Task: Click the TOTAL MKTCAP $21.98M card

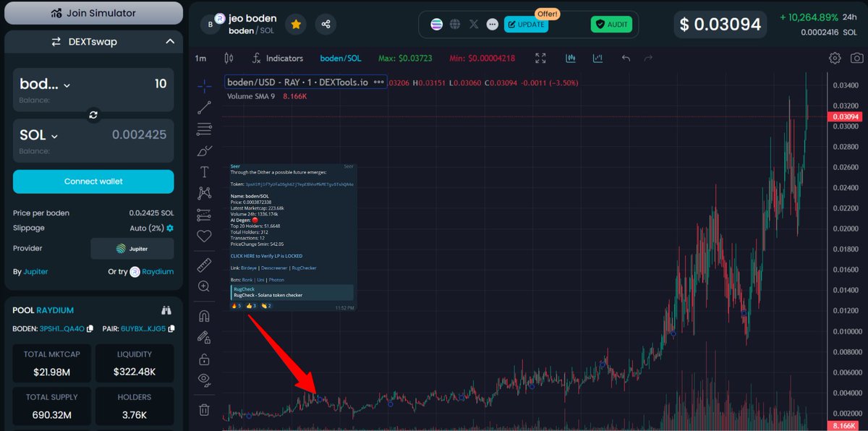Action: (51, 363)
